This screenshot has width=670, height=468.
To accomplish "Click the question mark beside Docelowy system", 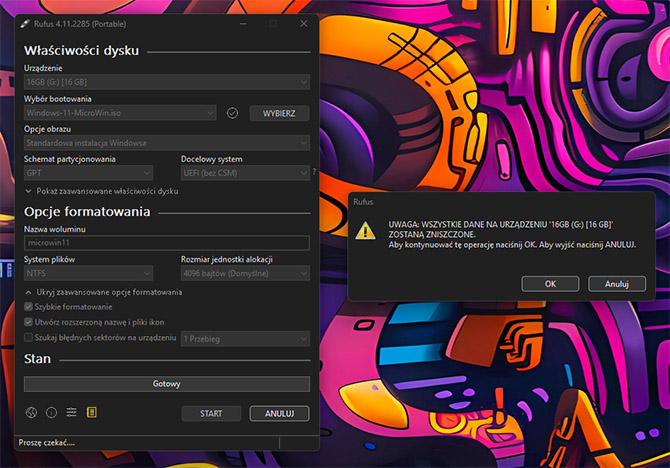I will tap(314, 171).
